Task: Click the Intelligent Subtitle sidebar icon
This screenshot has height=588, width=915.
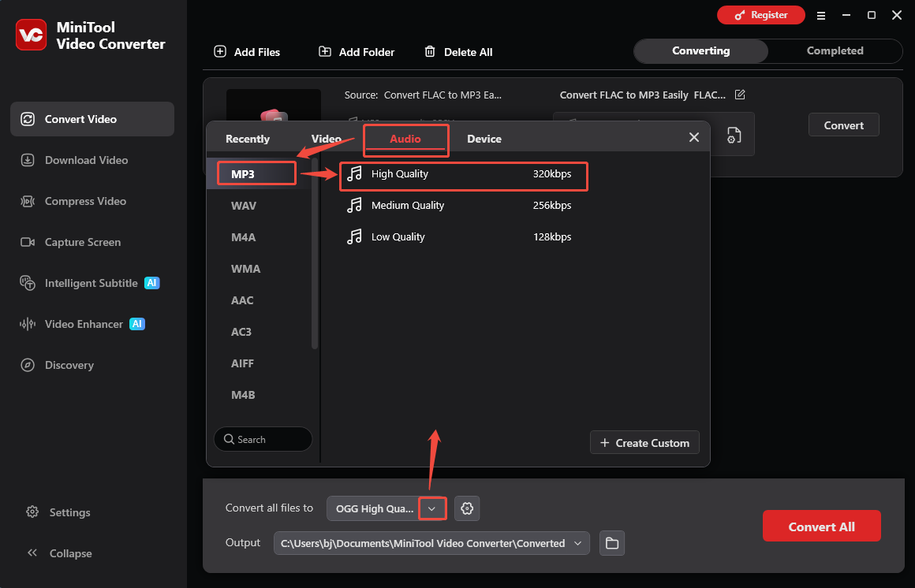Action: coord(28,283)
